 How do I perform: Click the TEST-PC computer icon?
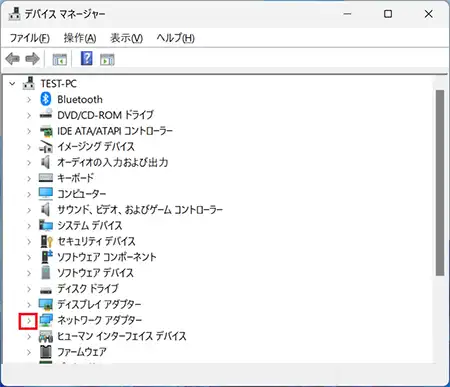tap(29, 83)
